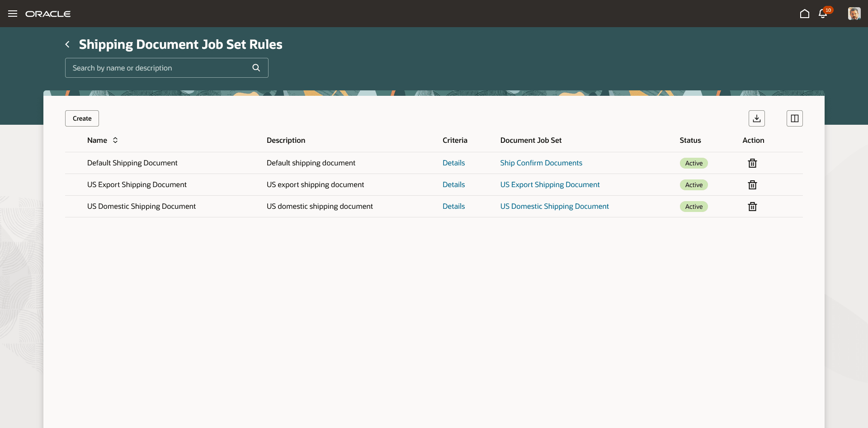The height and width of the screenshot is (428, 868).
Task: Delete the US Domestic Shipping Document rule
Action: pyautogui.click(x=752, y=206)
